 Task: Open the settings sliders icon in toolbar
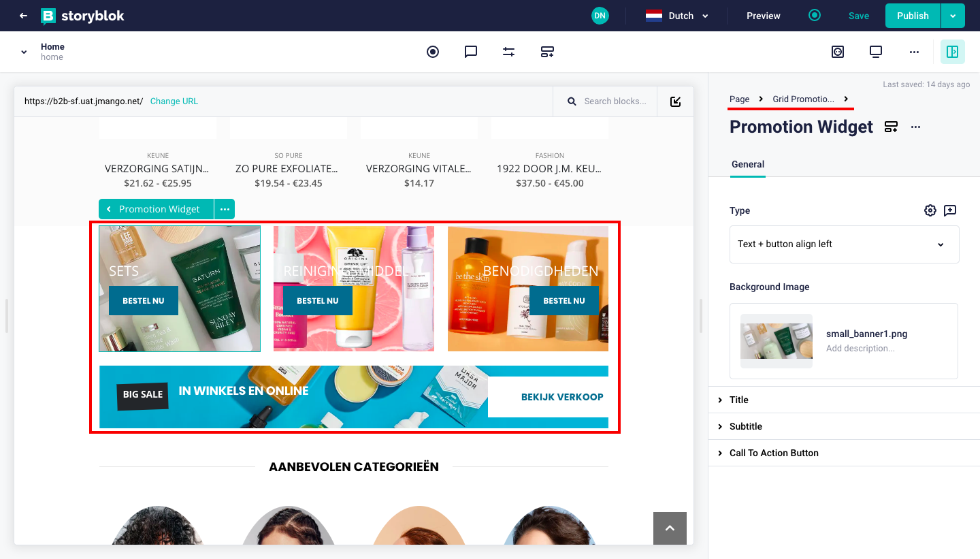coord(508,52)
